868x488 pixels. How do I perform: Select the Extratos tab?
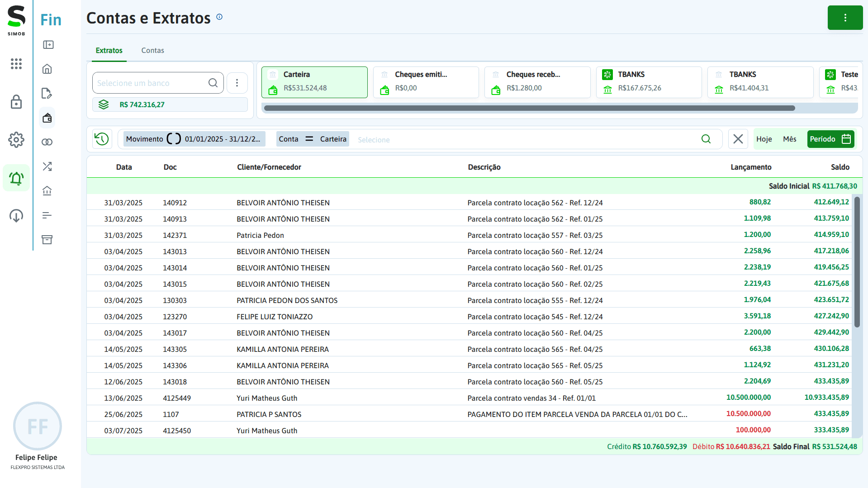109,50
